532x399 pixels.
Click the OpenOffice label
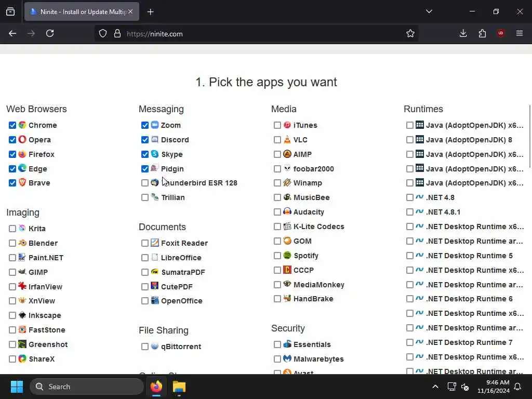(181, 301)
